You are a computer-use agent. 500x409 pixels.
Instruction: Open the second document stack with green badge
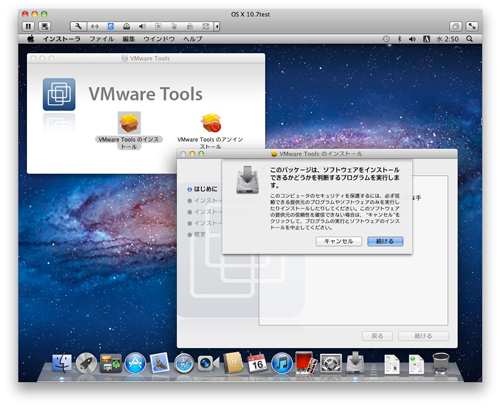(416, 364)
